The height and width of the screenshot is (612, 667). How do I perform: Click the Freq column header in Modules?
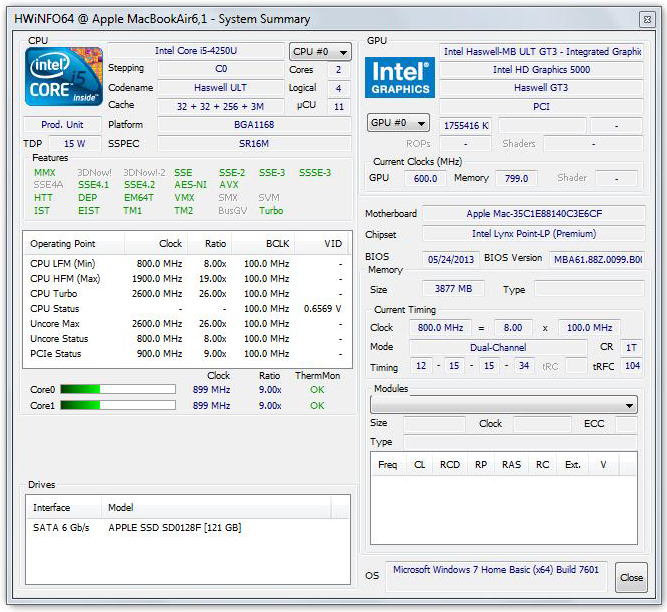click(389, 464)
